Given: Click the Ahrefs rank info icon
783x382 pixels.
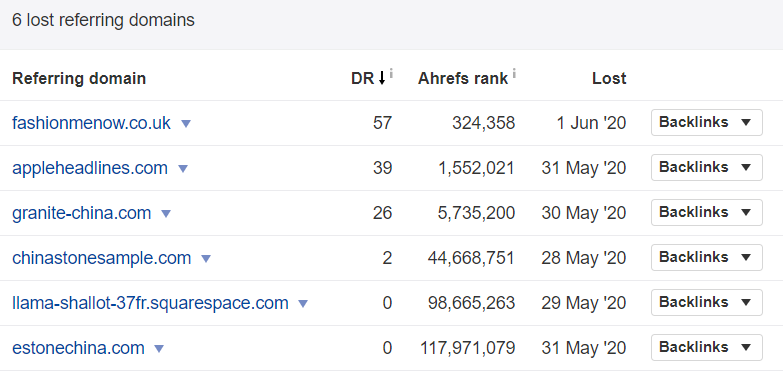Looking at the screenshot, I should (514, 73).
